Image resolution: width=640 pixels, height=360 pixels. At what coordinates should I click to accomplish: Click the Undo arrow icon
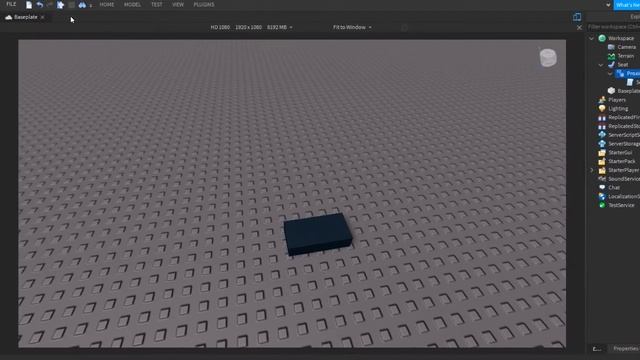pyautogui.click(x=40, y=5)
